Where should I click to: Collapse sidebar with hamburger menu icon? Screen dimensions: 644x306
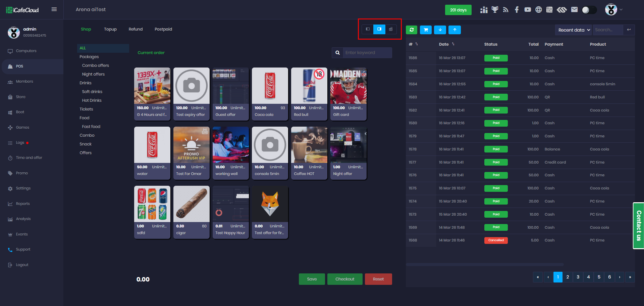coord(54,9)
